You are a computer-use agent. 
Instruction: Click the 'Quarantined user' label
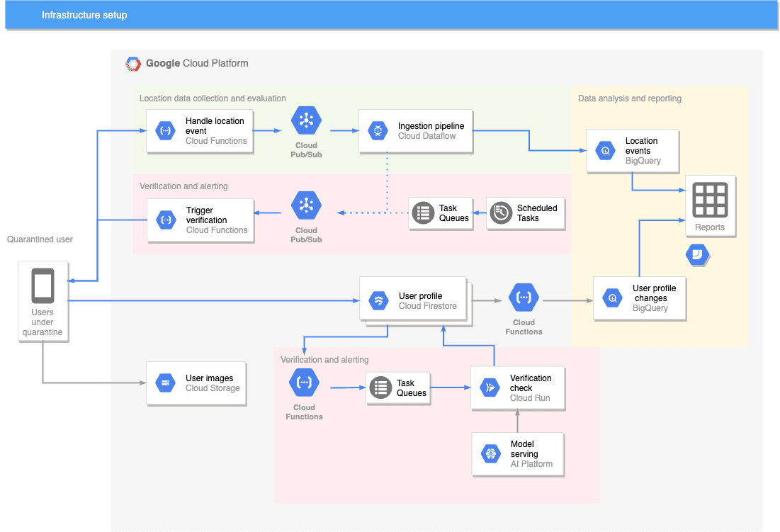click(40, 239)
